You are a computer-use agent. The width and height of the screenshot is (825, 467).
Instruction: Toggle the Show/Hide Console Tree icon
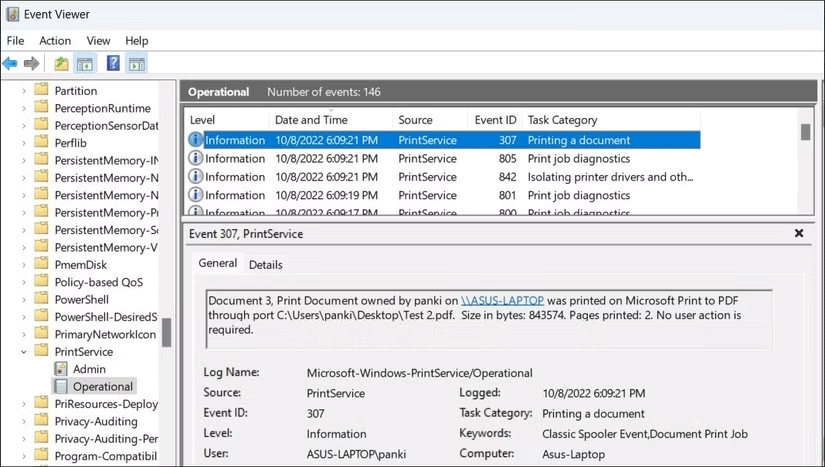pyautogui.click(x=85, y=64)
